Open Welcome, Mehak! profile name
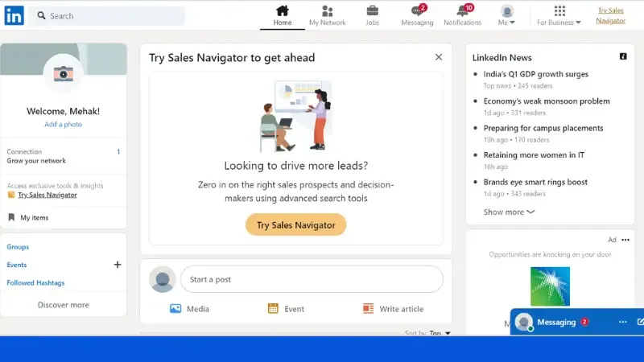Viewport: 644px width, 362px height. click(64, 111)
